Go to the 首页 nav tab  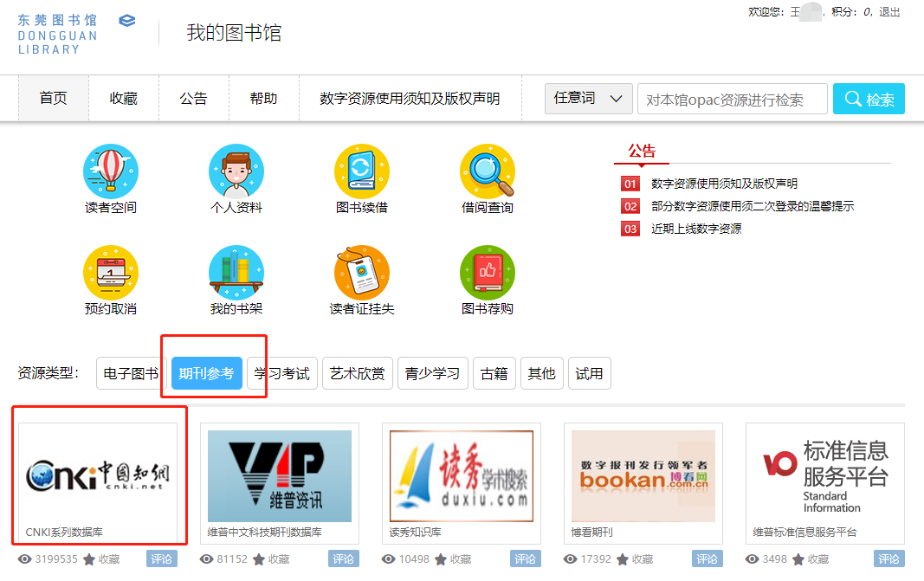(54, 99)
